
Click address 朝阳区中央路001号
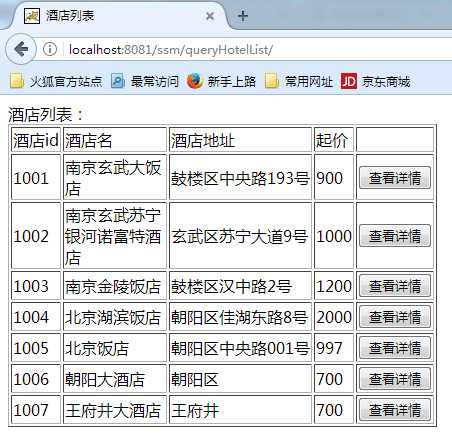tap(240, 348)
